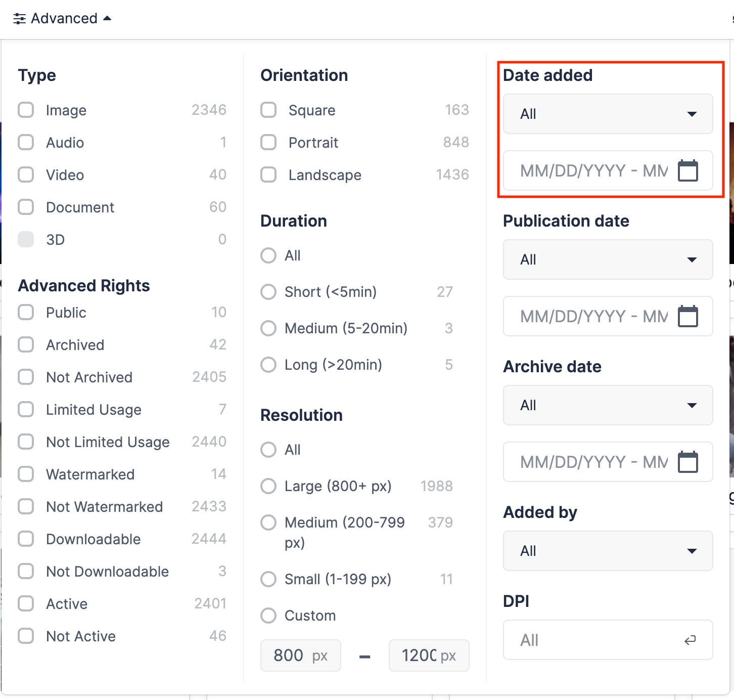Select Long (>20min) duration
The image size is (734, 700).
click(268, 365)
